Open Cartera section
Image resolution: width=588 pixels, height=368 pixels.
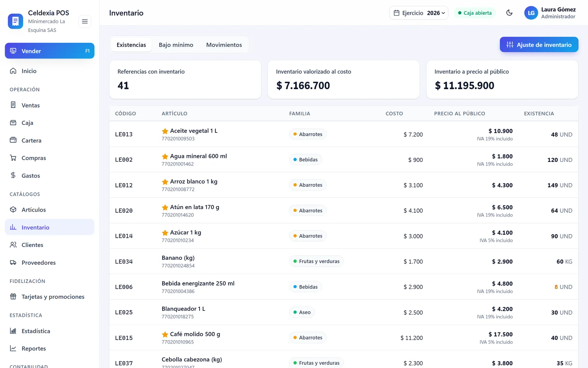point(50,141)
